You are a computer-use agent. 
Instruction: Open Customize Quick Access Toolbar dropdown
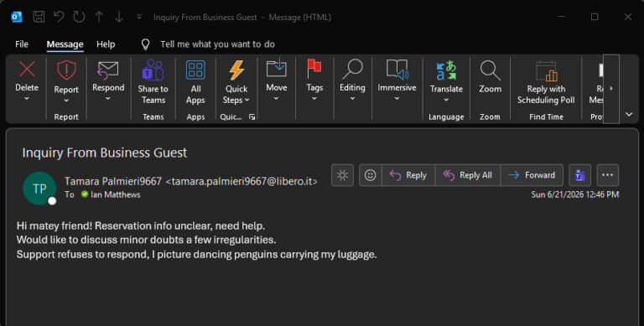[x=139, y=17]
